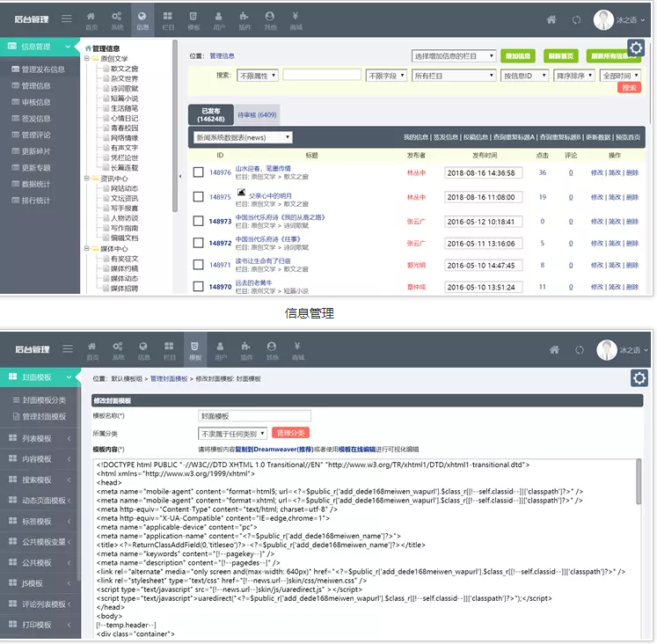
Task: Click the hamburger menu icon in the top screenshot
Action: (x=67, y=19)
